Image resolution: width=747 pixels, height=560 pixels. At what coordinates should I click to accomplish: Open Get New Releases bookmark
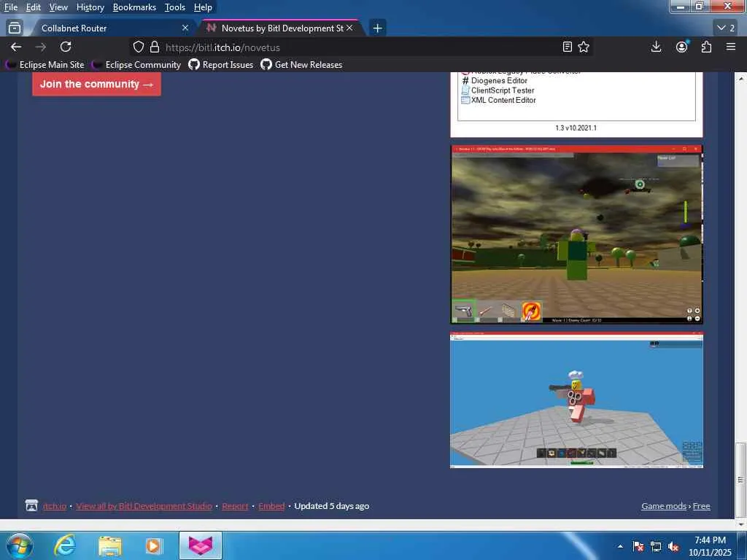(x=301, y=65)
